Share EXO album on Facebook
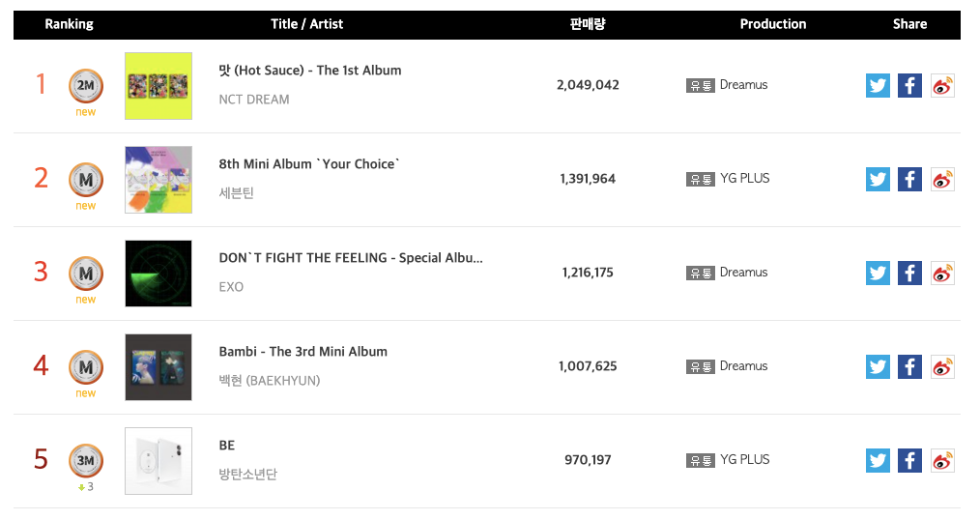This screenshot has height=520, width=980. [909, 274]
